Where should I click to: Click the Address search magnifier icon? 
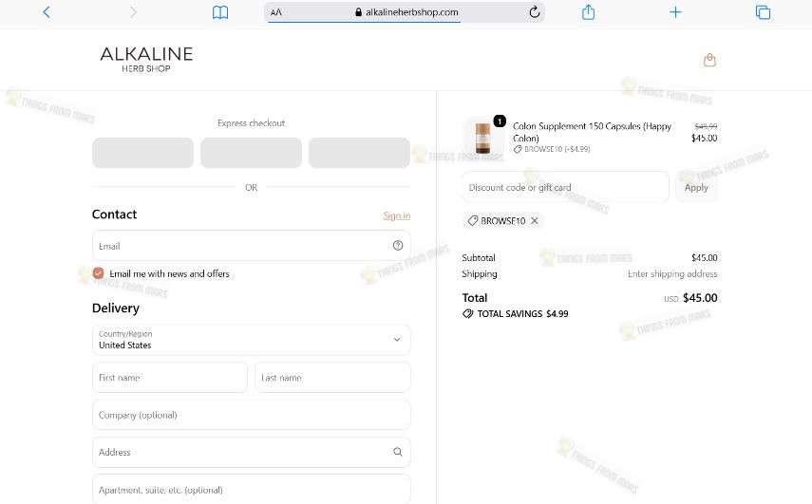click(398, 452)
